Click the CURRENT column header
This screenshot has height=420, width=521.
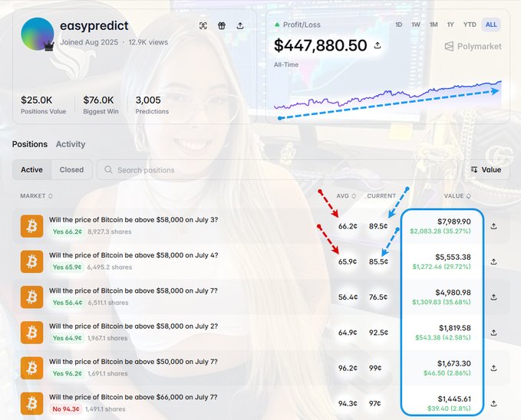(x=381, y=196)
